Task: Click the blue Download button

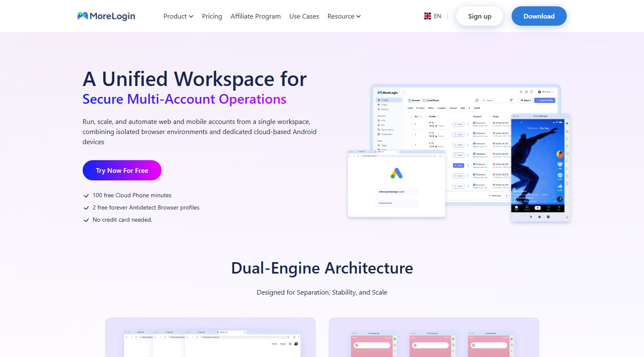Action: tap(539, 16)
